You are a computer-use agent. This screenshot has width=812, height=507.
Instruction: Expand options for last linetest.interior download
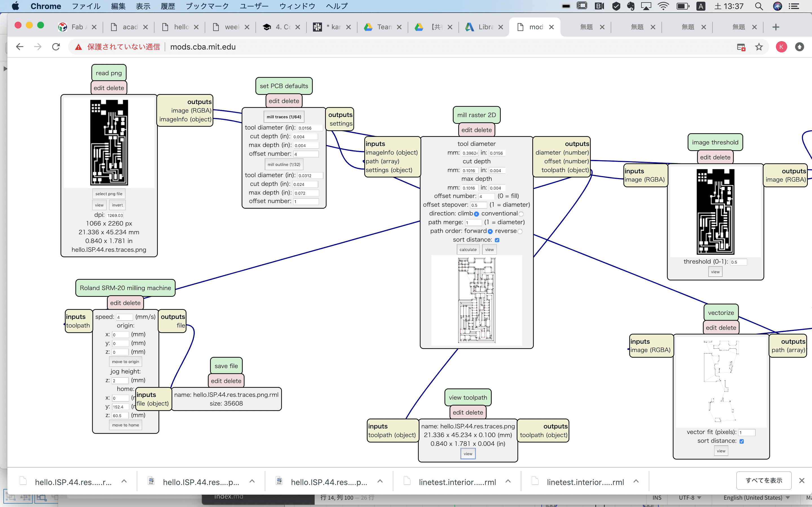tap(636, 481)
